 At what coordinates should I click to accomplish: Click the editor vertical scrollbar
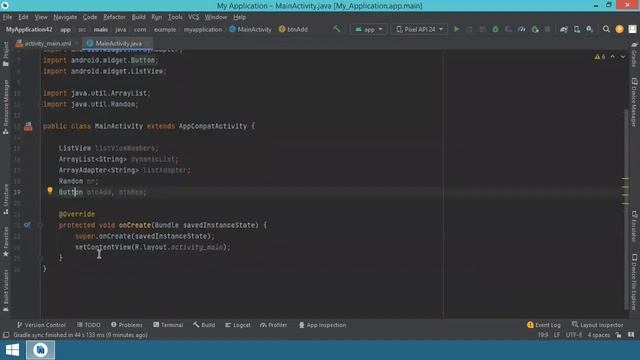pos(626,208)
